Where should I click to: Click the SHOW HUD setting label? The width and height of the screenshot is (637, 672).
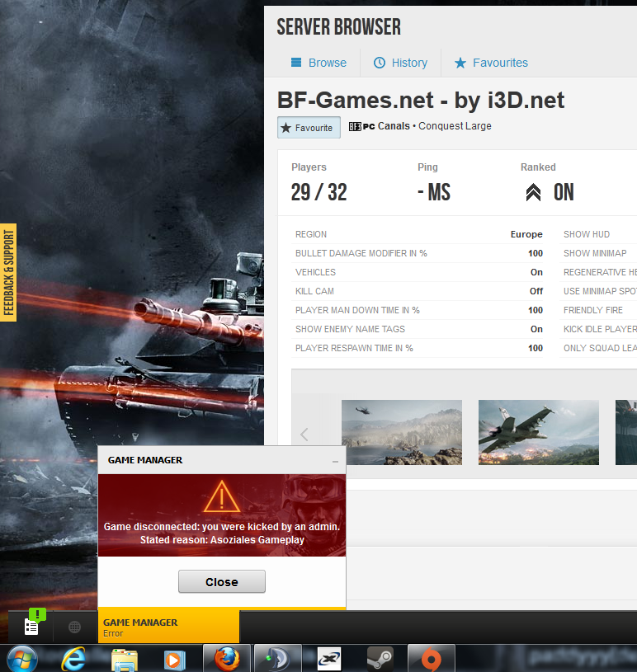[x=587, y=234]
